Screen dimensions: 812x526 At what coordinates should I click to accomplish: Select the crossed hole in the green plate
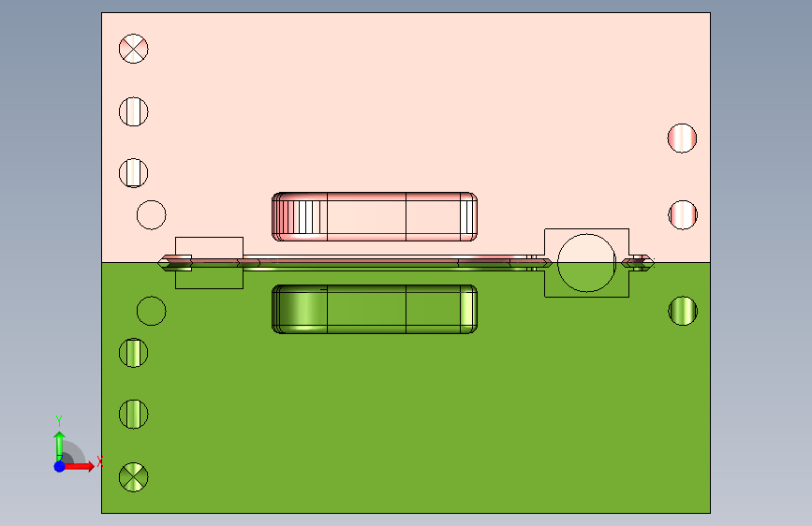(134, 477)
